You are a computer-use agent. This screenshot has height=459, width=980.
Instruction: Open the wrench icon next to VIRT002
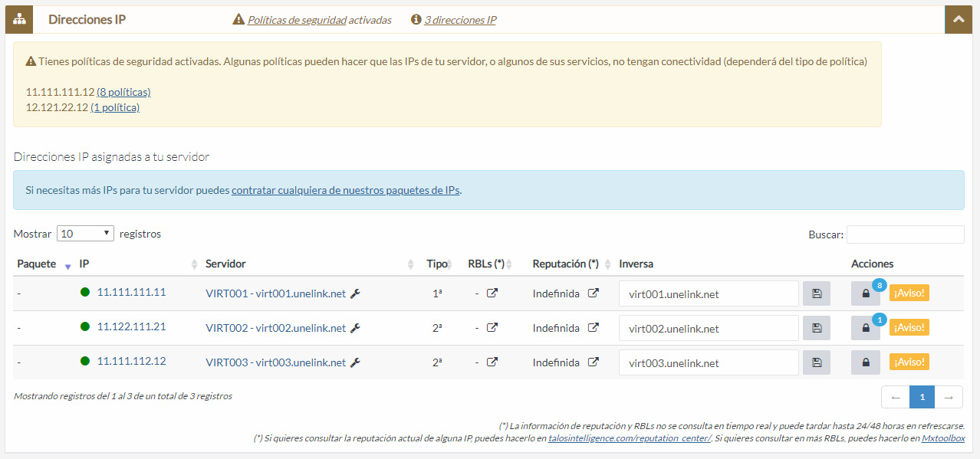[x=355, y=328]
